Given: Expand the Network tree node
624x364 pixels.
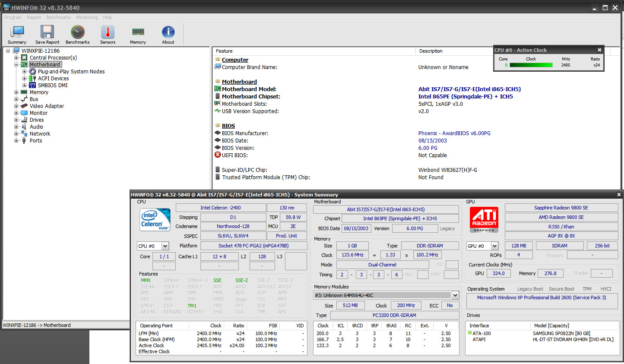Looking at the screenshot, I should click(x=16, y=133).
